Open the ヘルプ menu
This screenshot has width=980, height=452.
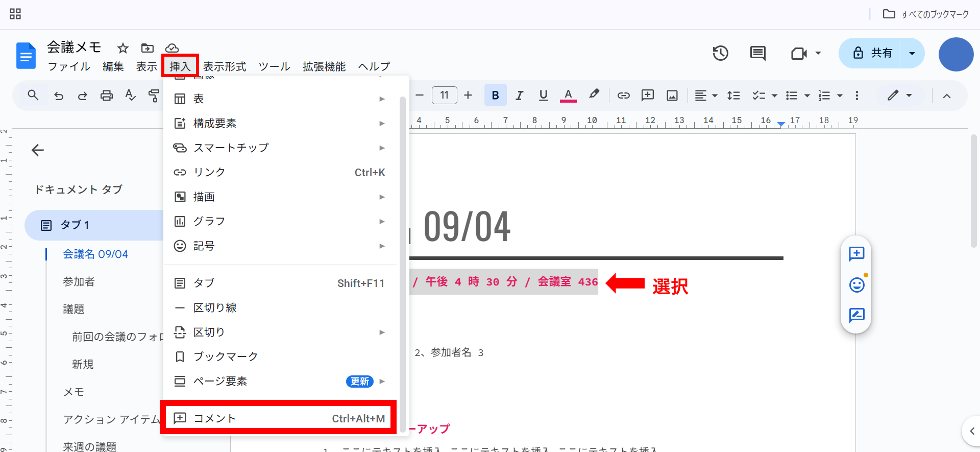[x=374, y=66]
